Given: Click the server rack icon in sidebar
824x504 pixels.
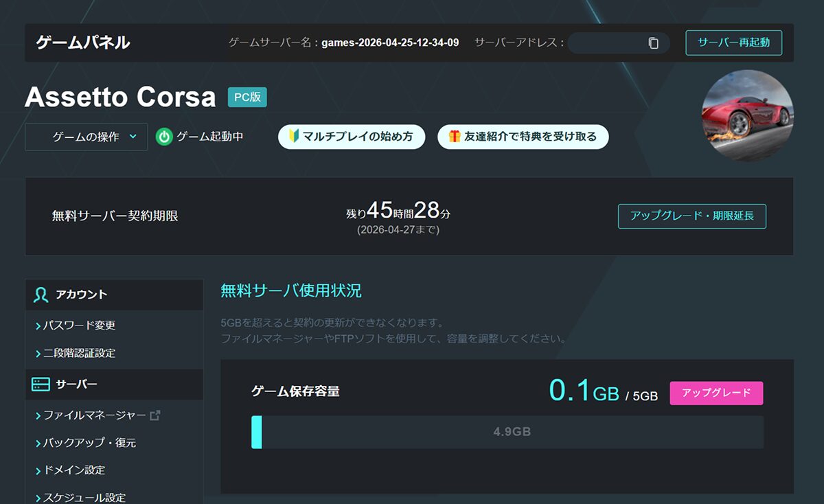Looking at the screenshot, I should (x=41, y=385).
